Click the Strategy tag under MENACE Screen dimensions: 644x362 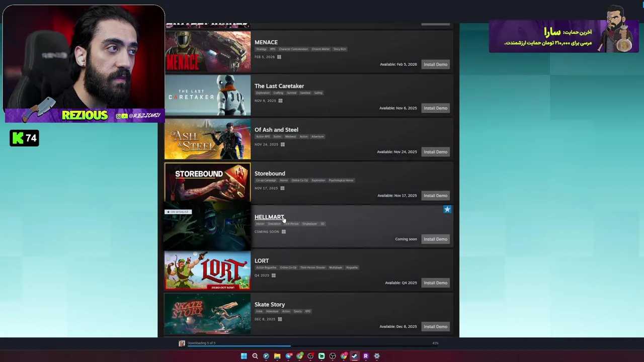click(x=261, y=49)
